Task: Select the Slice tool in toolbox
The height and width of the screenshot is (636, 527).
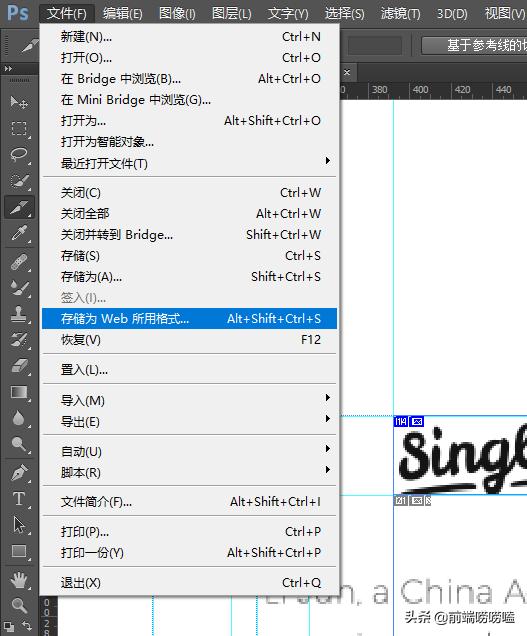Action: point(19,207)
